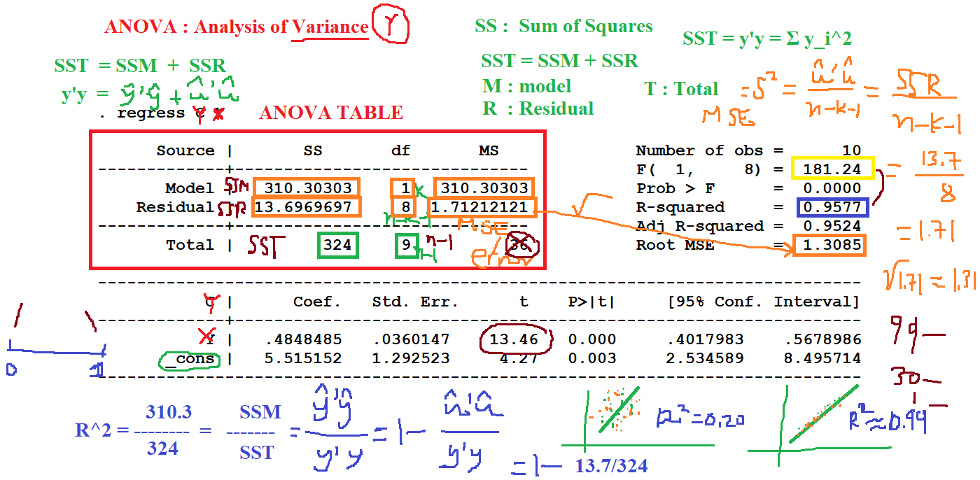980x480 pixels.
Task: Click the crossed-out circle in the Total row
Action: 524,245
